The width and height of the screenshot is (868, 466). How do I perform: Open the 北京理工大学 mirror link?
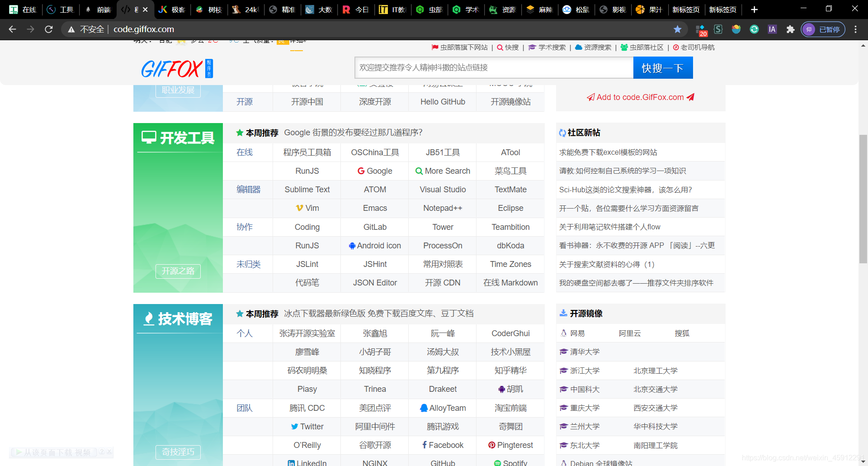tap(656, 371)
